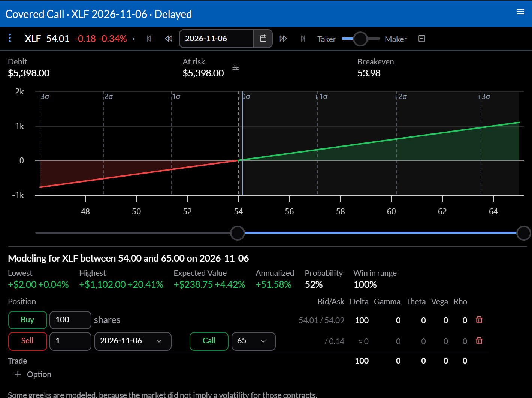Click the option ask price 0.14
532x398 pixels.
pyautogui.click(x=335, y=341)
